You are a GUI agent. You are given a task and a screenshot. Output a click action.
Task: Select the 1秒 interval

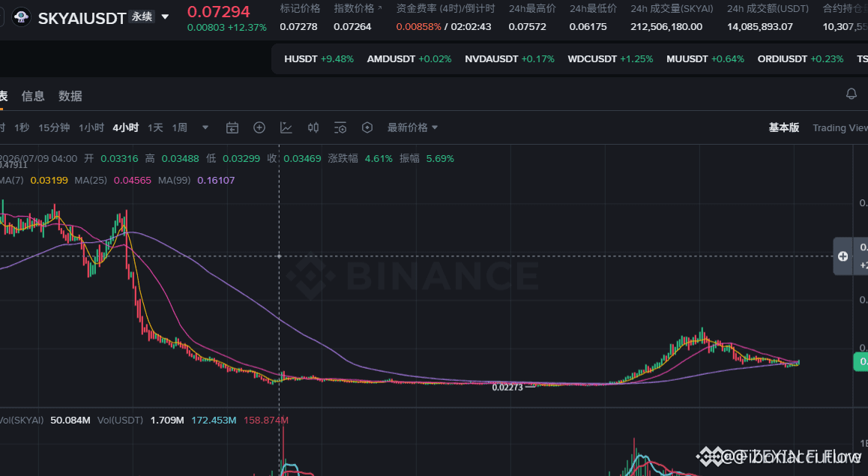(x=22, y=128)
